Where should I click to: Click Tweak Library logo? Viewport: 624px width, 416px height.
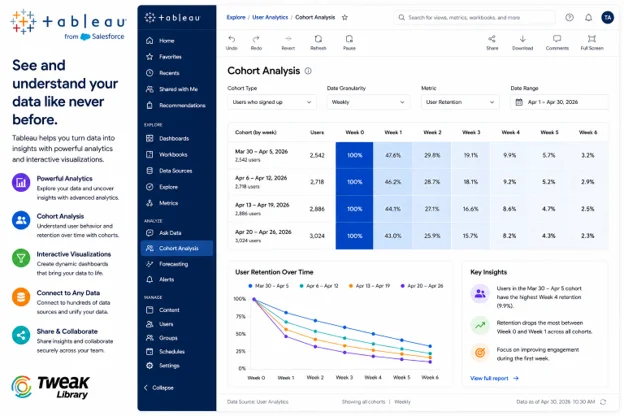(x=51, y=387)
